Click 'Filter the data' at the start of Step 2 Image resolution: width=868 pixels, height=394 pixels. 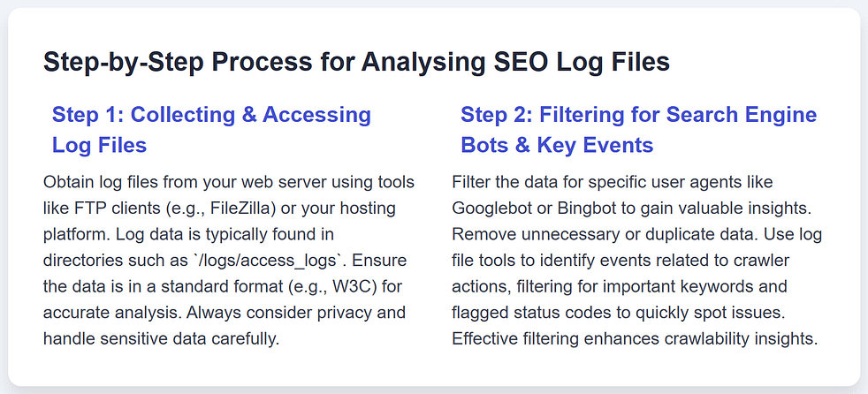click(499, 183)
